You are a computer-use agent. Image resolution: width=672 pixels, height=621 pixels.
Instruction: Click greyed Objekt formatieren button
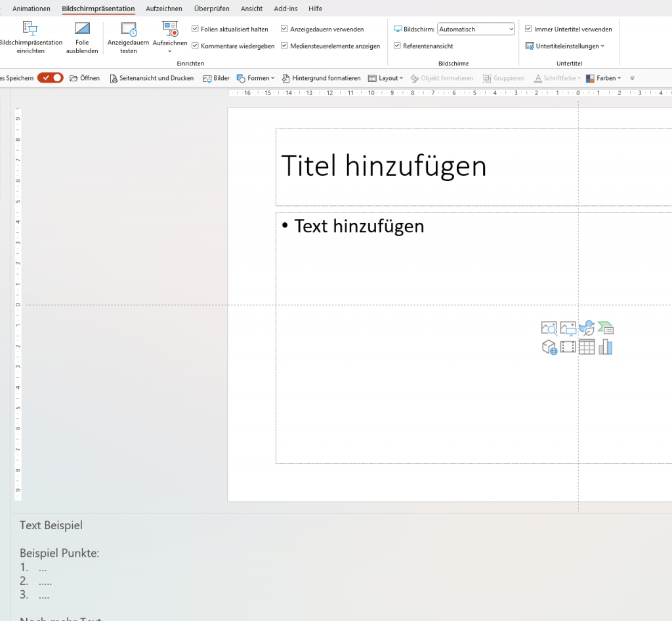coord(442,78)
